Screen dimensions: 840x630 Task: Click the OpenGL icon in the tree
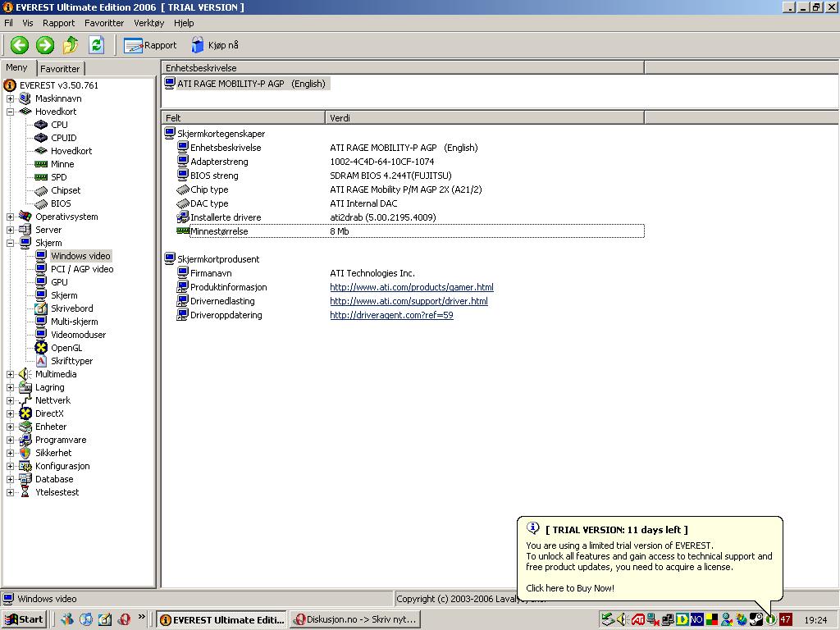coord(41,348)
